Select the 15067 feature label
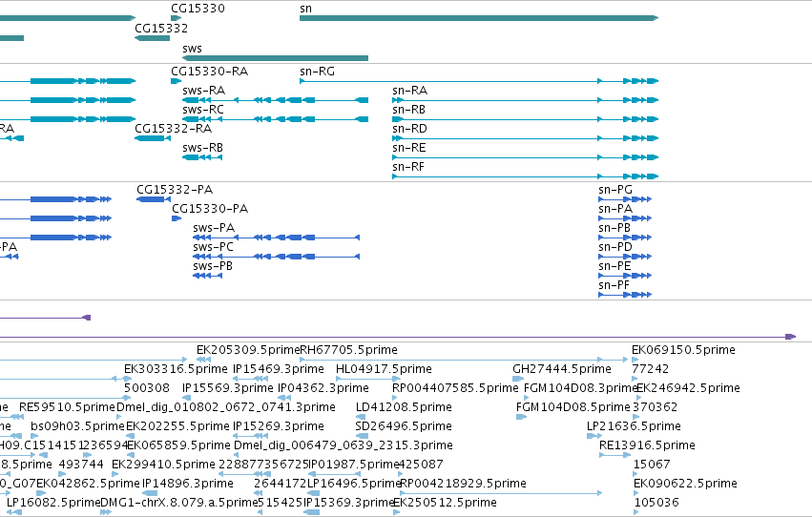 652,465
